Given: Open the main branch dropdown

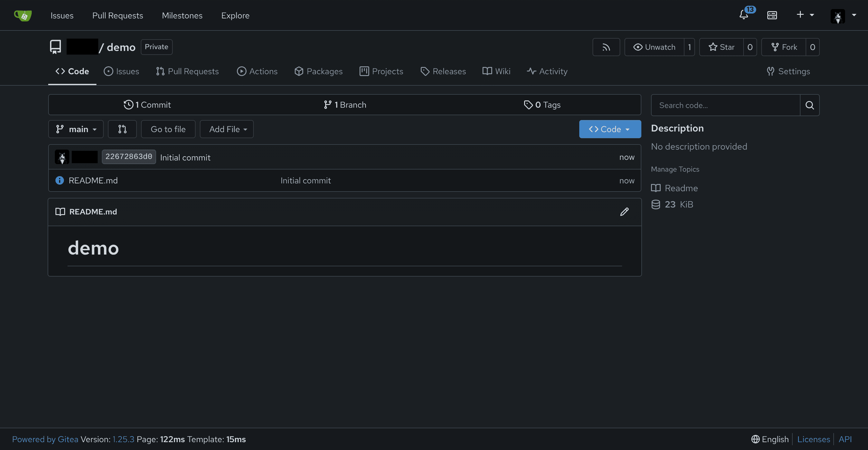Looking at the screenshot, I should pos(76,129).
